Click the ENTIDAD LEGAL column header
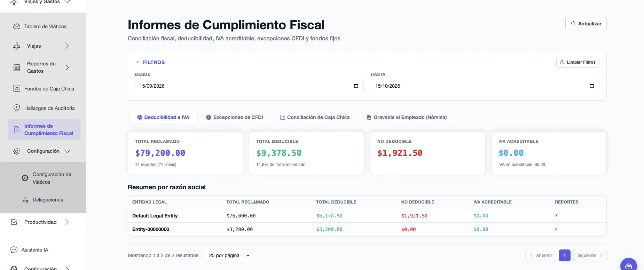The width and height of the screenshot is (644, 270). click(x=150, y=202)
